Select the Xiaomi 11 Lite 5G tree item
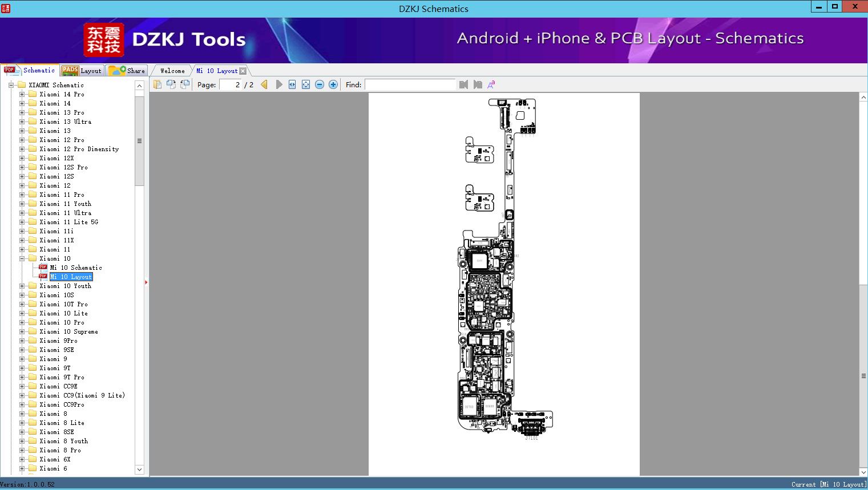Image resolution: width=868 pixels, height=490 pixels. pos(68,222)
